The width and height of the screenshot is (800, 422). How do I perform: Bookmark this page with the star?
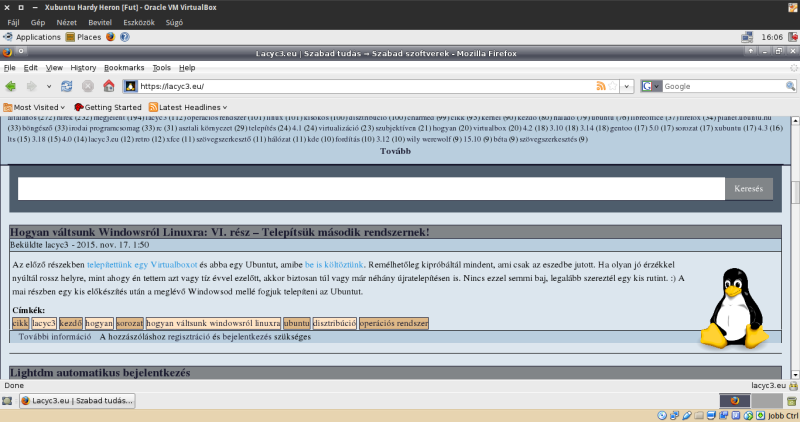click(613, 86)
